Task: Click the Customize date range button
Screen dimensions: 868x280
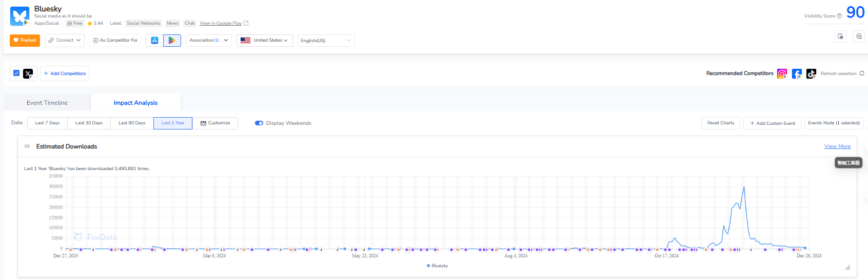Action: (215, 123)
